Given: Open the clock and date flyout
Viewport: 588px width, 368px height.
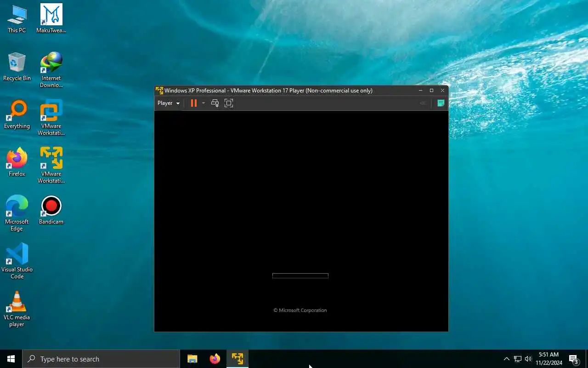Looking at the screenshot, I should (x=549, y=359).
